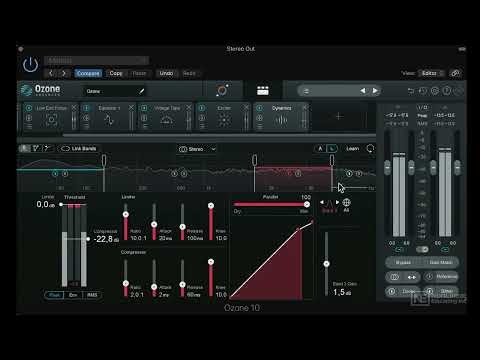This screenshot has width=480, height=360.
Task: Go to next host preset arrow
Action: click(64, 73)
